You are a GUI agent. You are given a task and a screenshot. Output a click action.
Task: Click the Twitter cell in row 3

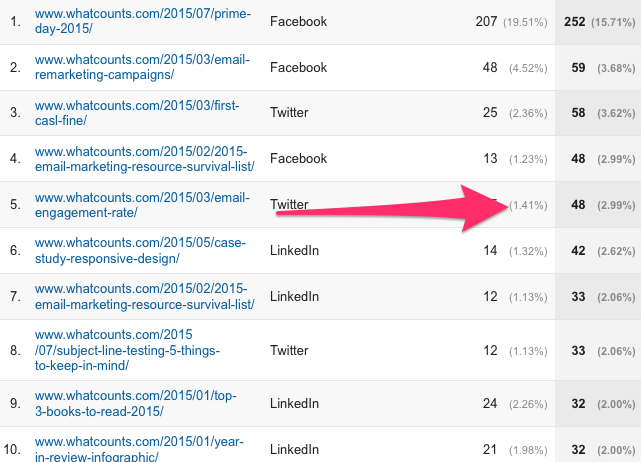289,113
